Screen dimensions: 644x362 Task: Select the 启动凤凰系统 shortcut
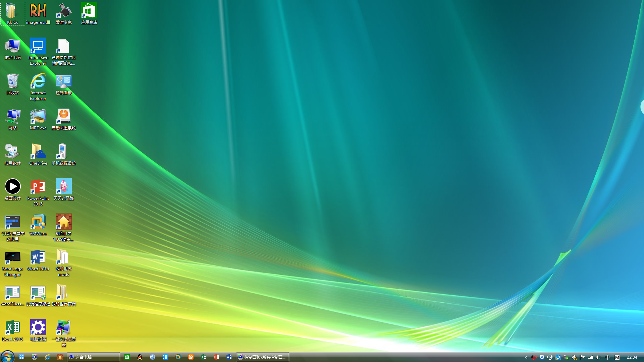coord(63,119)
